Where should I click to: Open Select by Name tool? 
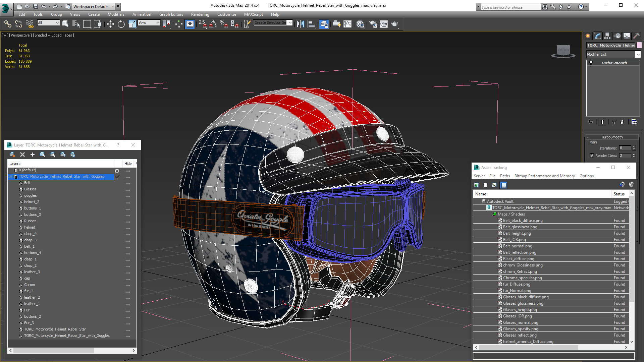pos(76,24)
